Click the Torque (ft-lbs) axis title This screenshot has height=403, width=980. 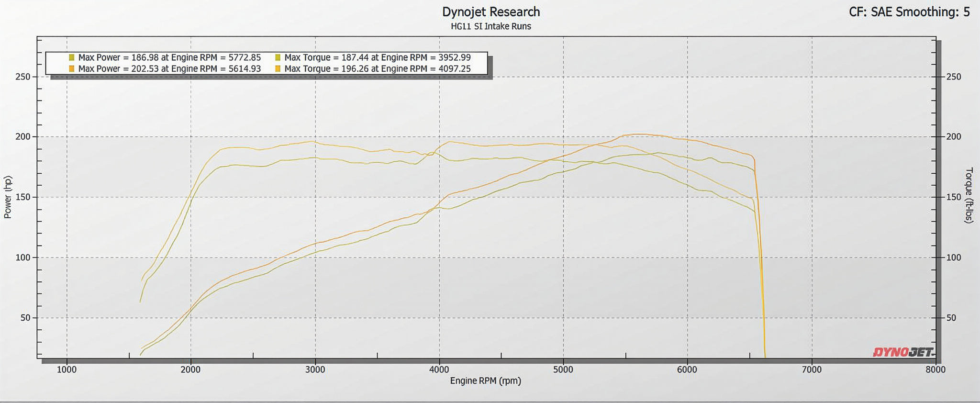969,195
